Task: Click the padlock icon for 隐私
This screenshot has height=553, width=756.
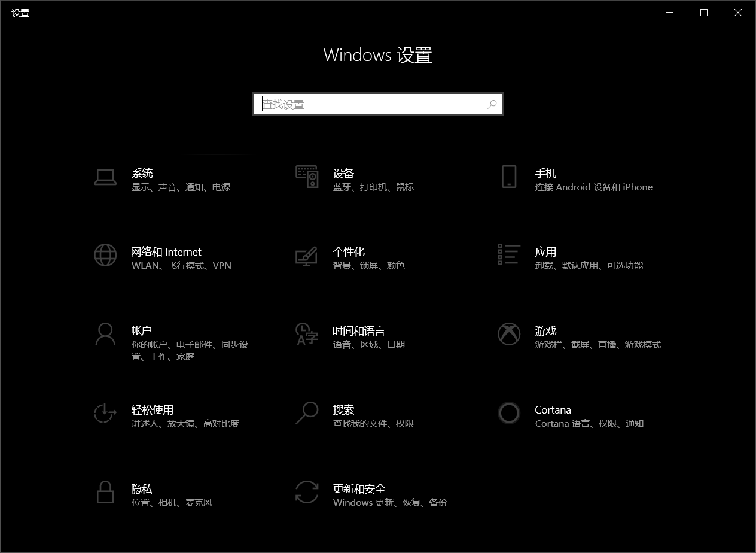Action: tap(105, 492)
